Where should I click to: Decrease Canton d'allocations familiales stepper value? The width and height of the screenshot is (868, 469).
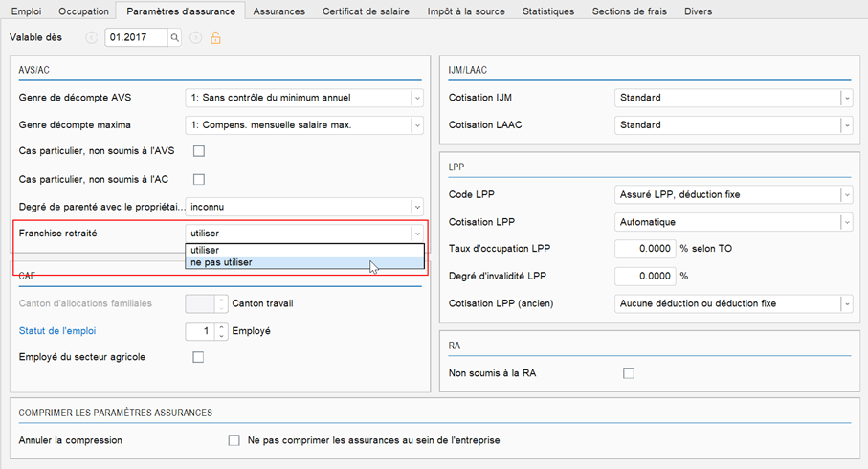221,308
